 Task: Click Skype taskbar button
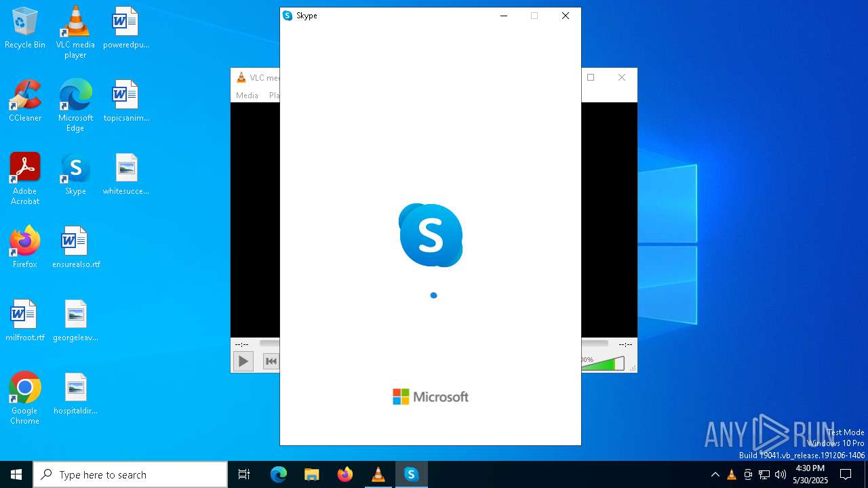click(411, 474)
